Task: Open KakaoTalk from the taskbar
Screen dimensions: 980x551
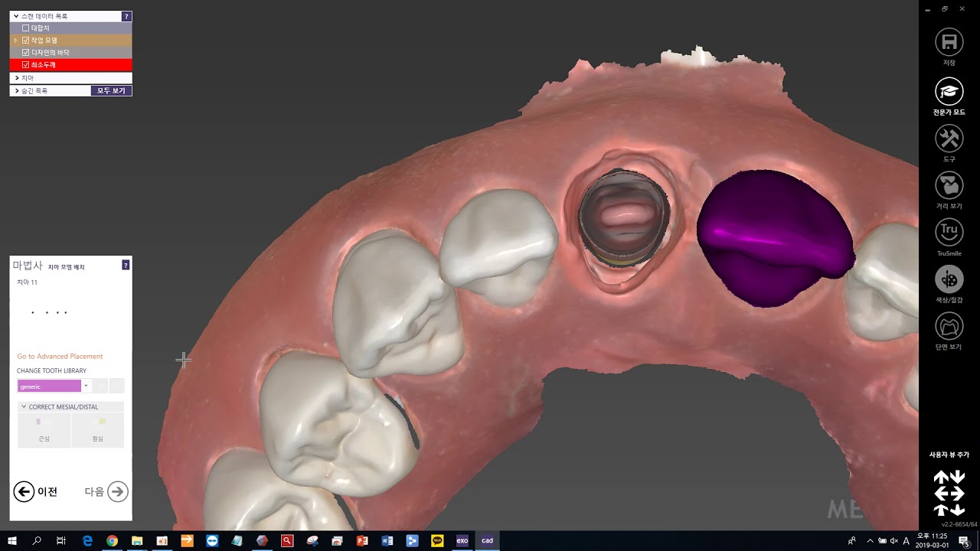Action: click(x=437, y=541)
